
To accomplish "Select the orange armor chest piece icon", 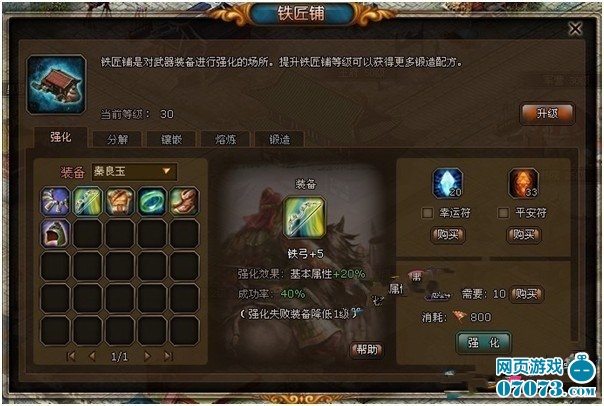I will [120, 201].
